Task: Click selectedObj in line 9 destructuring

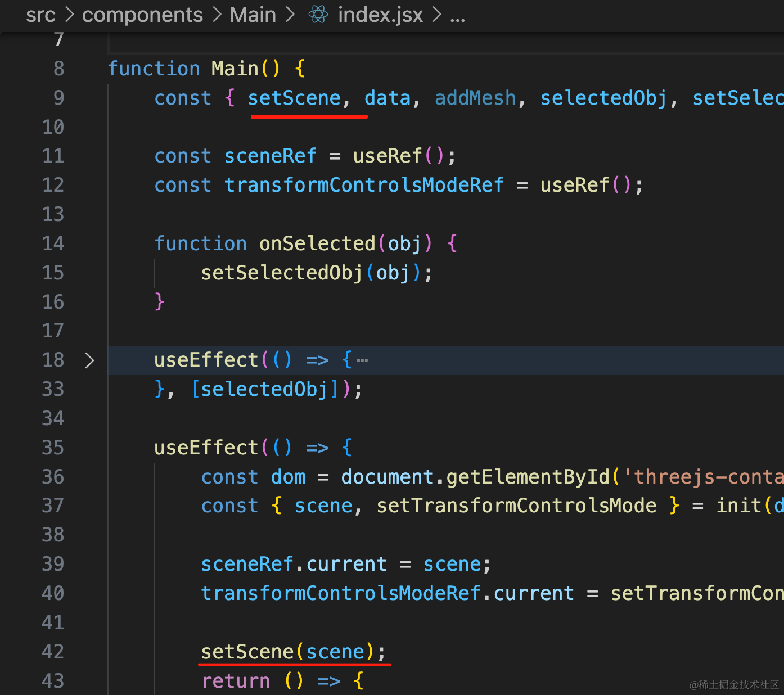Action: tap(603, 98)
